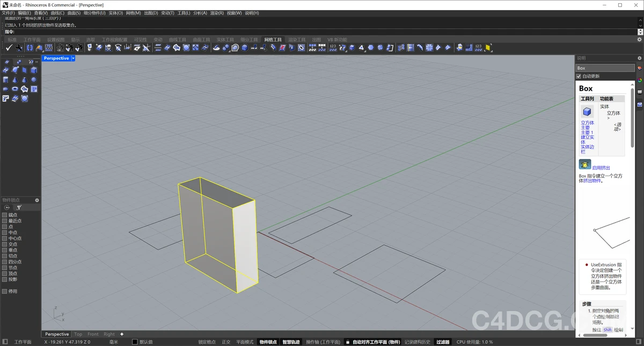Screen dimensions: 644x346
Task: Click the 过滤器 button in the status bar
Action: [442, 341]
